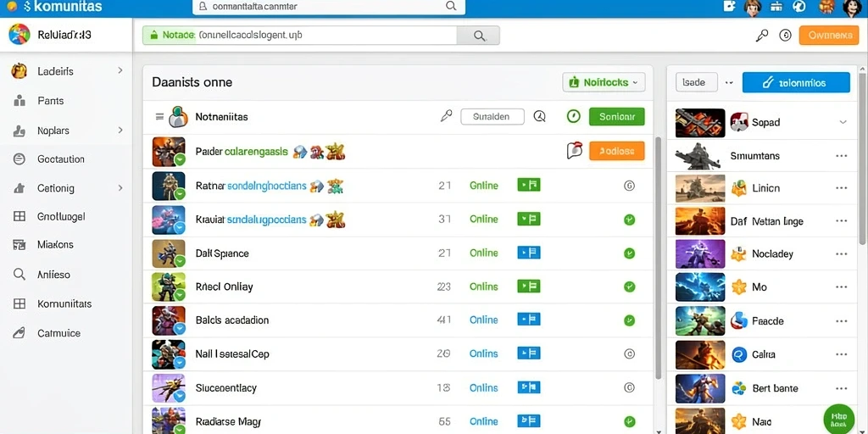The image size is (868, 434).
Task: Click the blue flag icon in Dalt Spiance row
Action: [529, 253]
